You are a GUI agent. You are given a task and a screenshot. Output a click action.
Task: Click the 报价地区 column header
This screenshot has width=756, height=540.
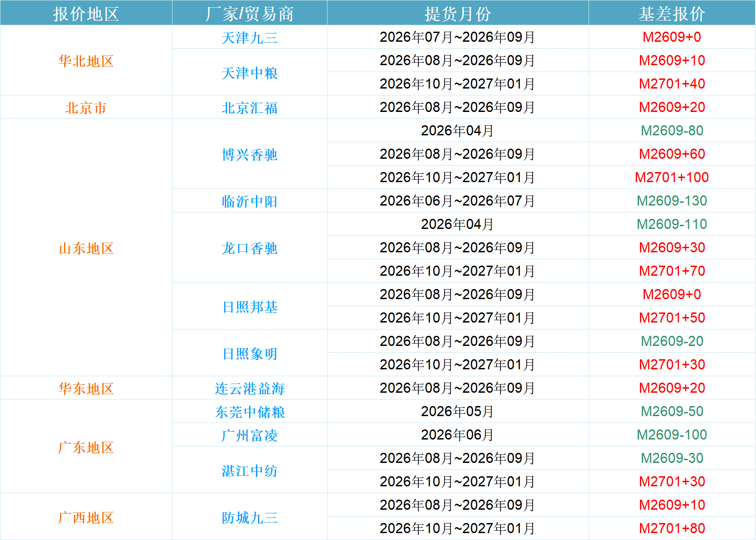[x=86, y=14]
